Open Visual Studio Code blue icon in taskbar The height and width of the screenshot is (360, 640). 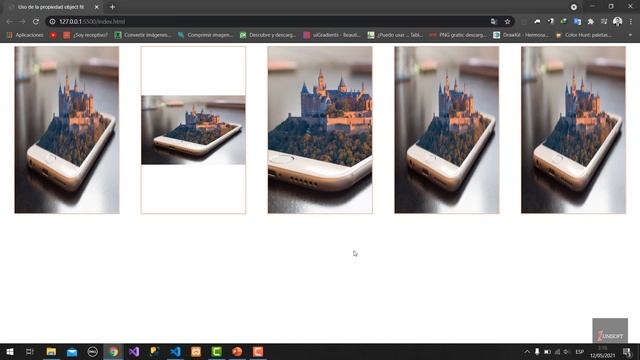[x=175, y=351]
